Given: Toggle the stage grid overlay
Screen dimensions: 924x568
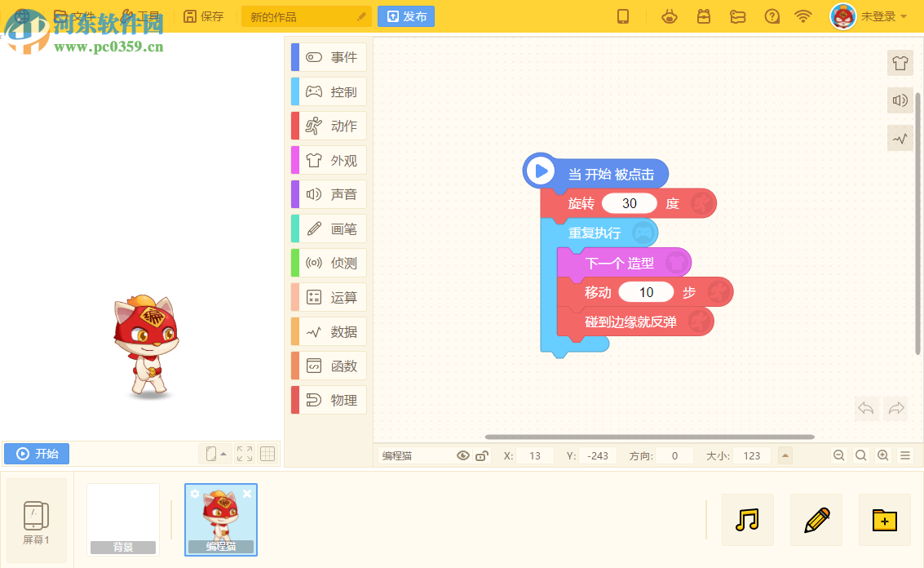Looking at the screenshot, I should 267,454.
